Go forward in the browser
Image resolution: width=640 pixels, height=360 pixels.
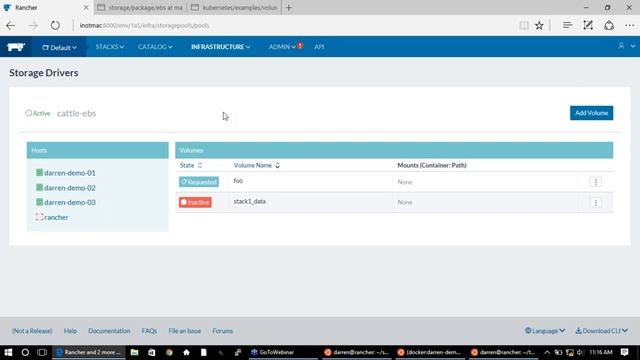pos(33,25)
